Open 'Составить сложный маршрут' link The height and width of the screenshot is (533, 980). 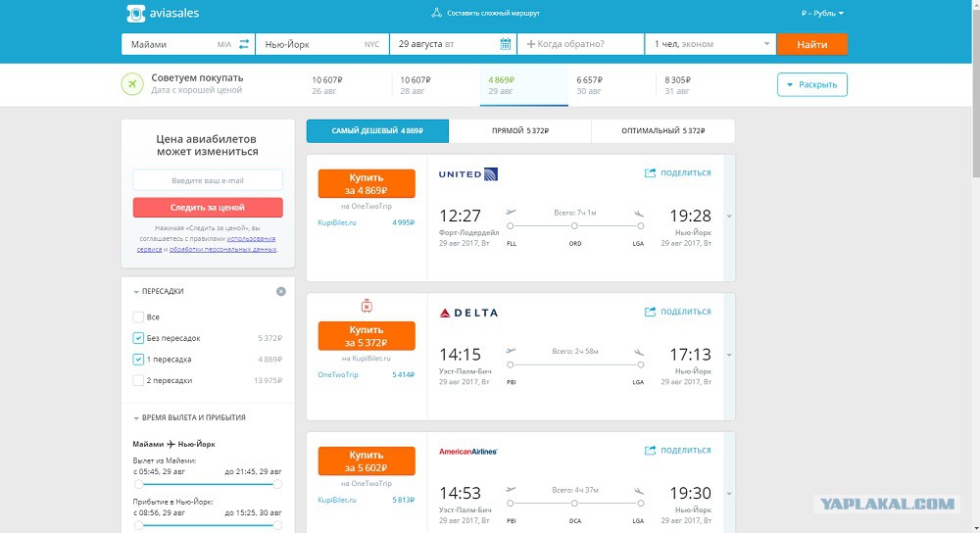click(493, 13)
